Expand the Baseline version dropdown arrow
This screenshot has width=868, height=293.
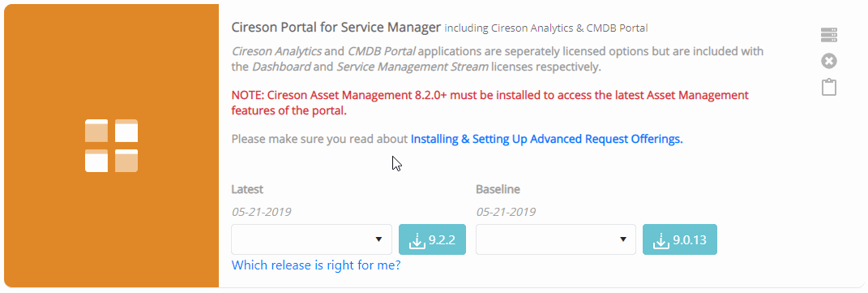[622, 239]
